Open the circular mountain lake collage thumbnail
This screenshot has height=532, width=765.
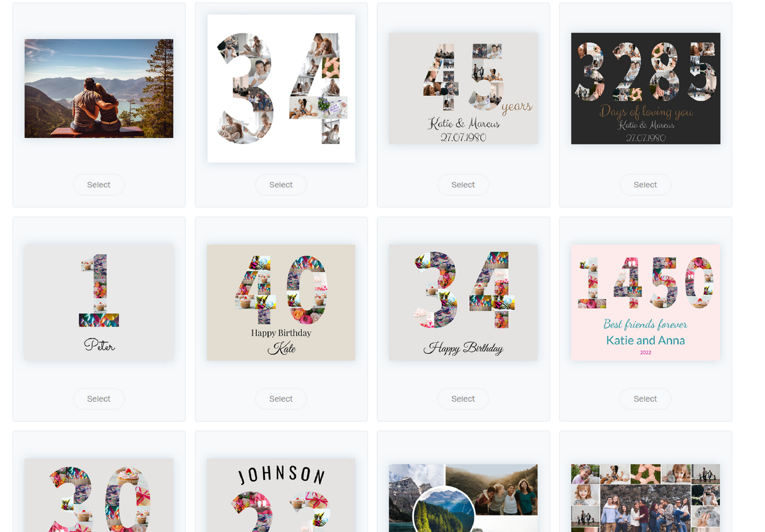pyautogui.click(x=463, y=498)
